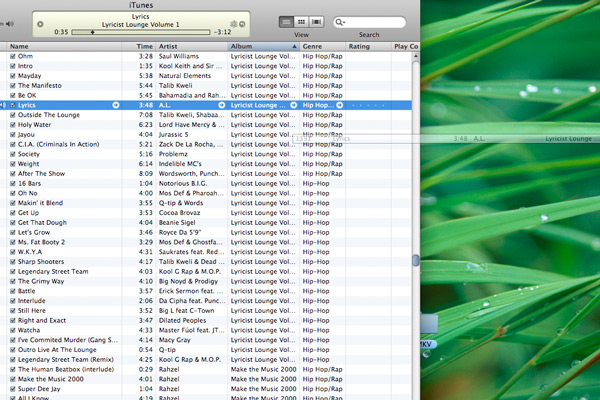Click the genre arrow link on the selected row
This screenshot has height=400, width=600.
pos(339,105)
